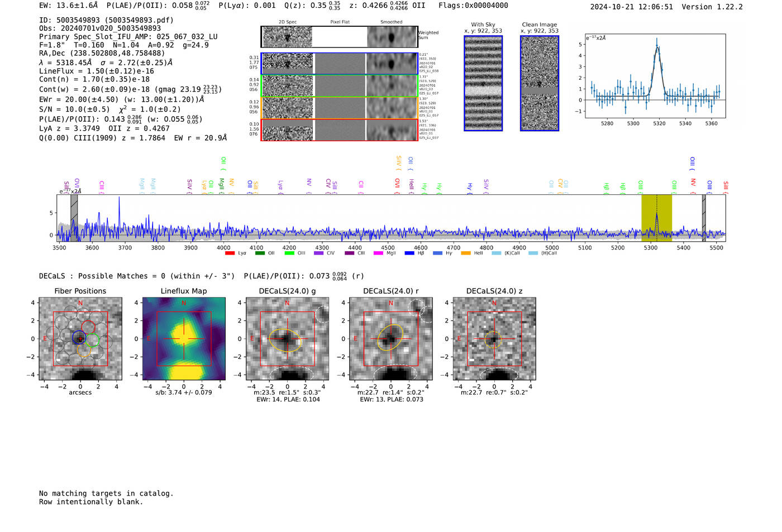Select the Primary Spec_Slot_IFU_AMP line
Screen dimensions: 782x532
[128, 37]
